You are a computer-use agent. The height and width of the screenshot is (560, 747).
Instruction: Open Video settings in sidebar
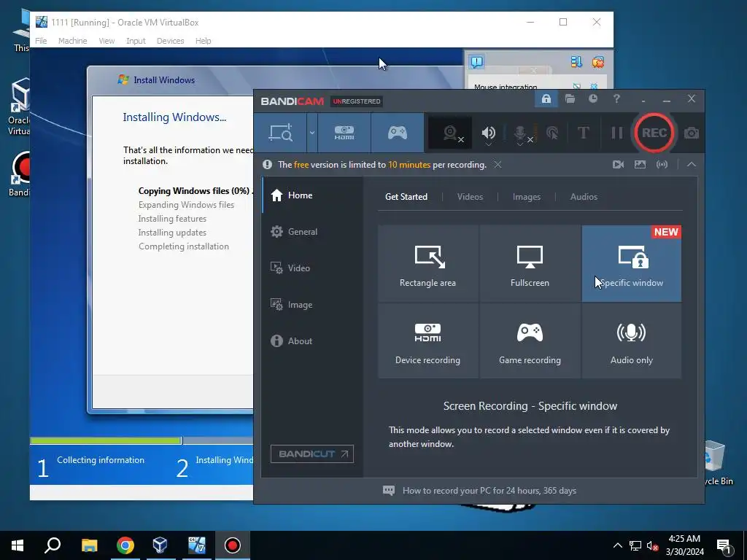pyautogui.click(x=312, y=268)
